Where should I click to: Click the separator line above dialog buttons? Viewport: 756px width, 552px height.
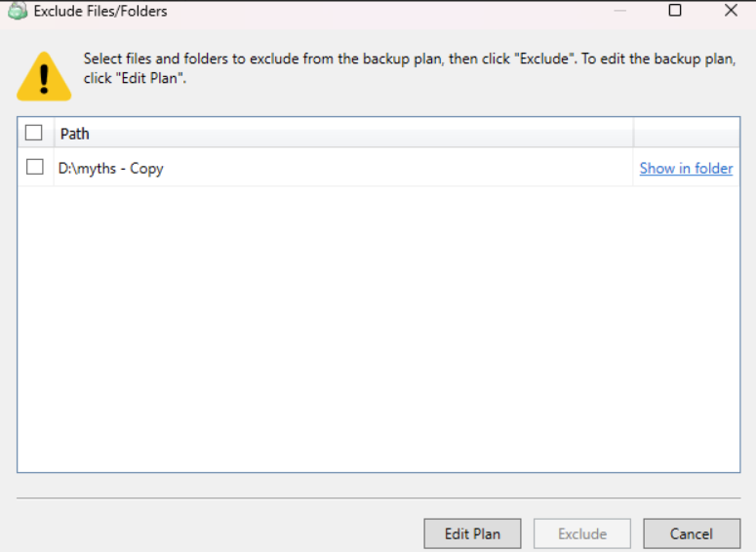pos(378,497)
